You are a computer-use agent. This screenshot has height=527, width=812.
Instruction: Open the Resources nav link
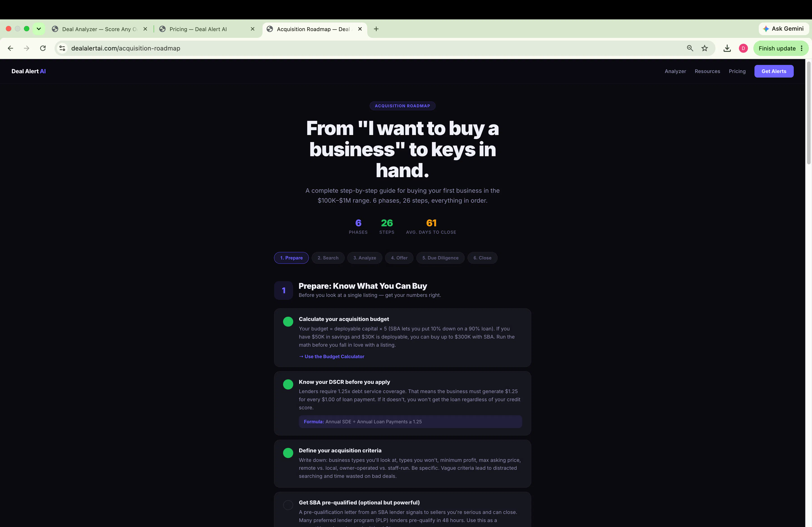[x=707, y=71]
